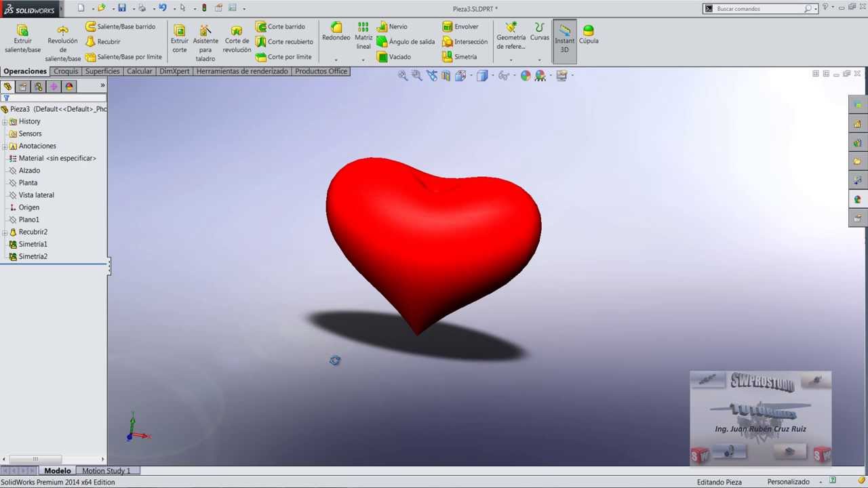Viewport: 868px width, 488px height.
Task: Select the Plano1 item
Action: (24, 220)
